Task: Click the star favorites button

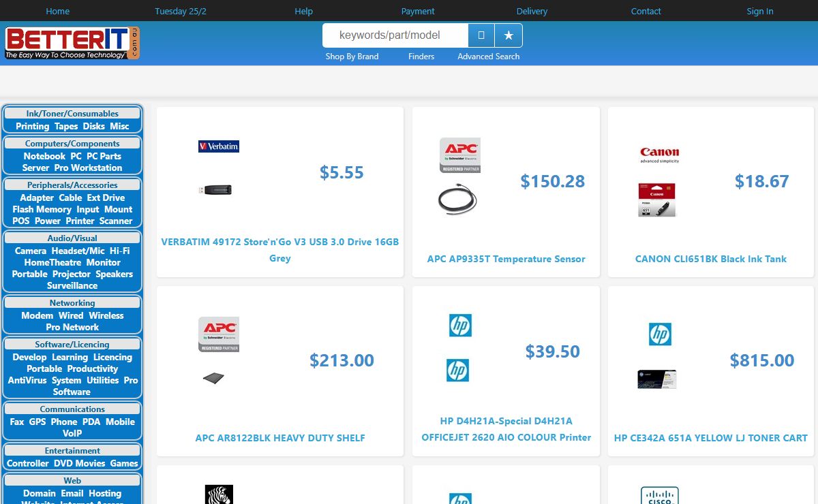Action: (509, 35)
